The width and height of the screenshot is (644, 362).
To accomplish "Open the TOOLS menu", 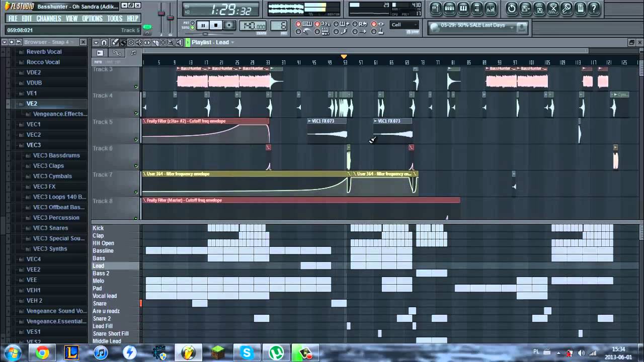I will pos(115,19).
